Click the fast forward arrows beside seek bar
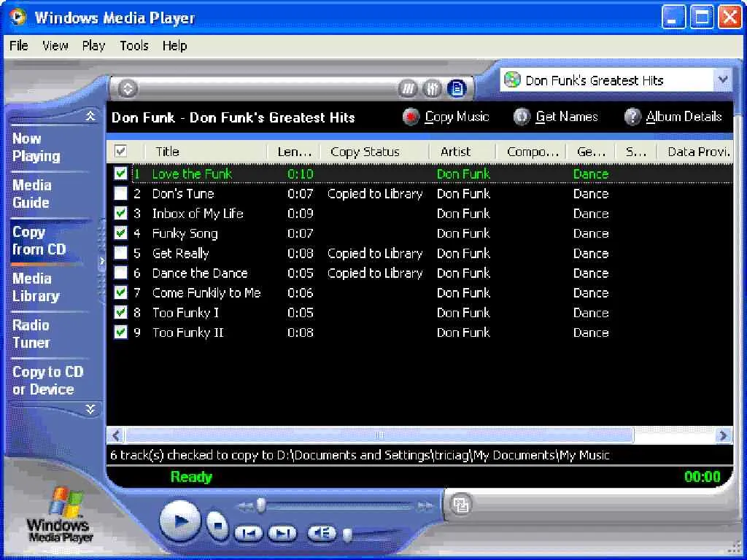 pos(425,506)
